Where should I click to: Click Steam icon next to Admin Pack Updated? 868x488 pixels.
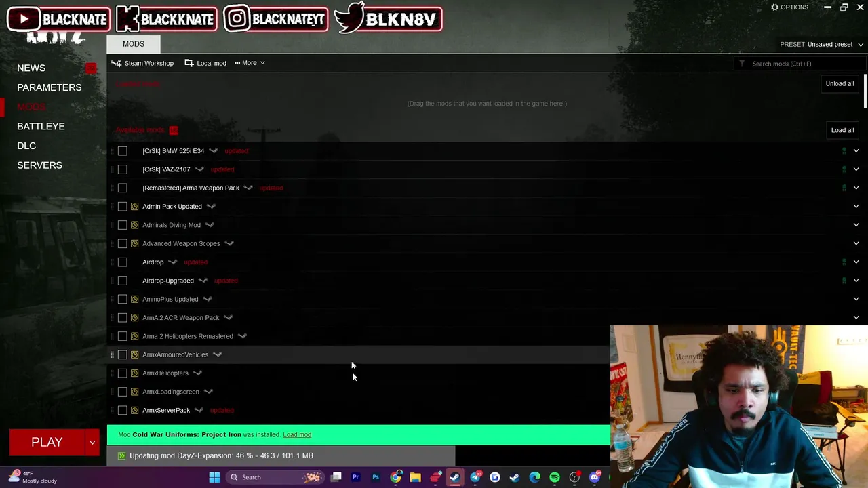coord(211,207)
